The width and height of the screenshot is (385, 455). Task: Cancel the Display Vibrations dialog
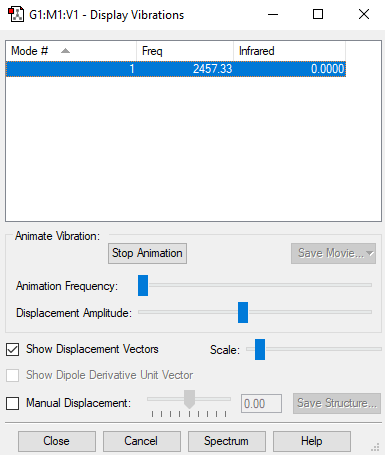(x=142, y=441)
